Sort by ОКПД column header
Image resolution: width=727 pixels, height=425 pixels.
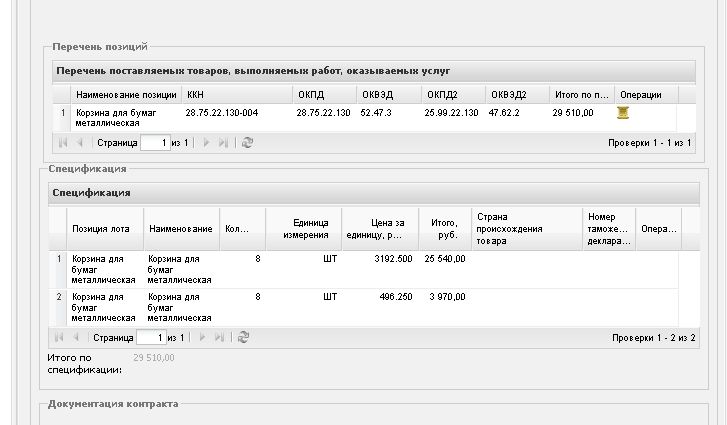[325, 95]
